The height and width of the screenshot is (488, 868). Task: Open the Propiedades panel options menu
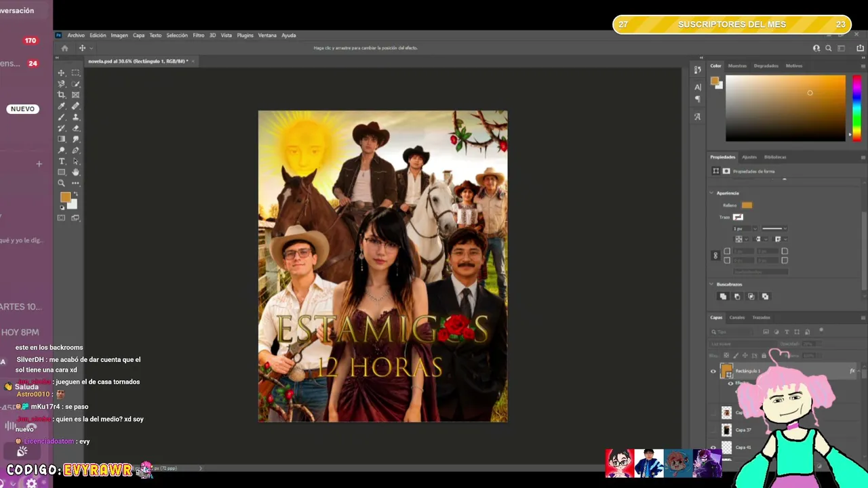863,157
